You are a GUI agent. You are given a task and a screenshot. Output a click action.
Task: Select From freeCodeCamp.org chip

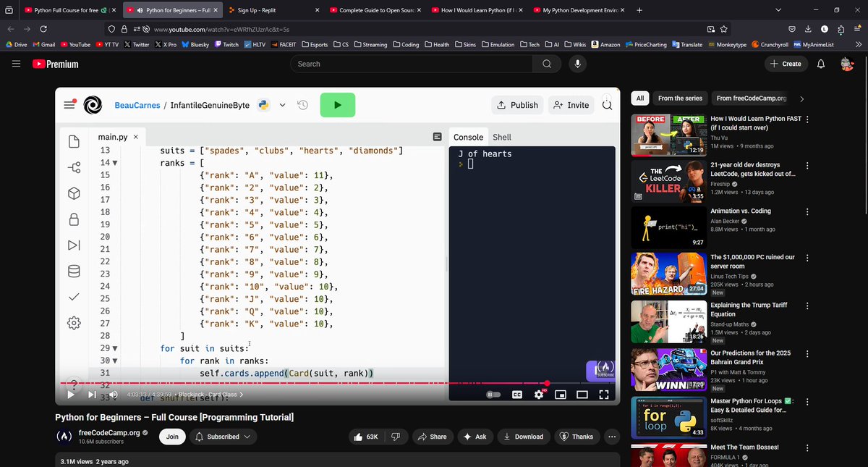[x=752, y=98]
